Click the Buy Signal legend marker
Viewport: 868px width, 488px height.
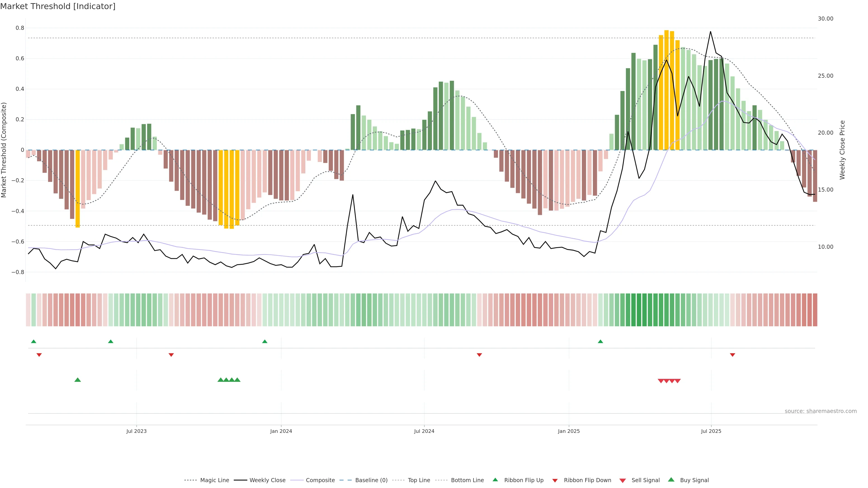tap(671, 480)
